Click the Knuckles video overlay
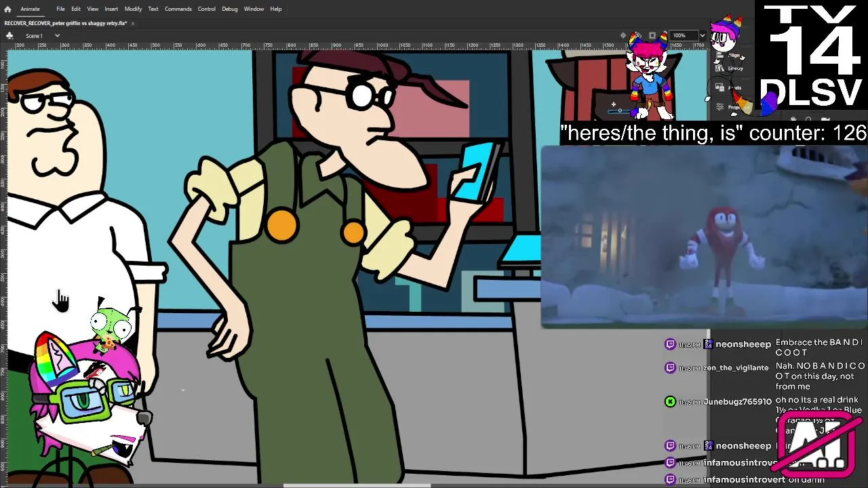Viewport: 868px width, 488px height. click(x=704, y=237)
